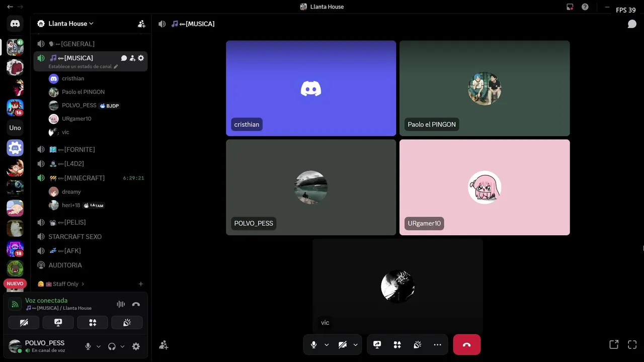The width and height of the screenshot is (644, 362).
Task: Create channel in Staff Only category
Action: [141, 284]
